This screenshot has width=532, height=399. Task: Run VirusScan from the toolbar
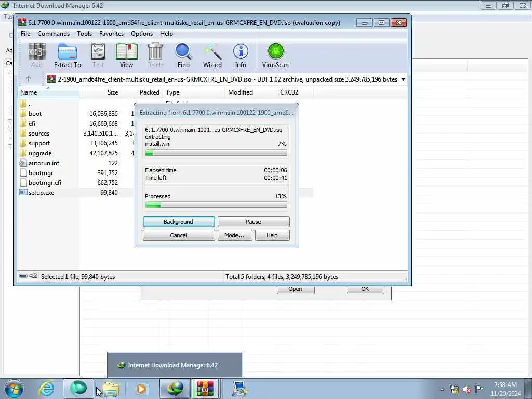(275, 55)
